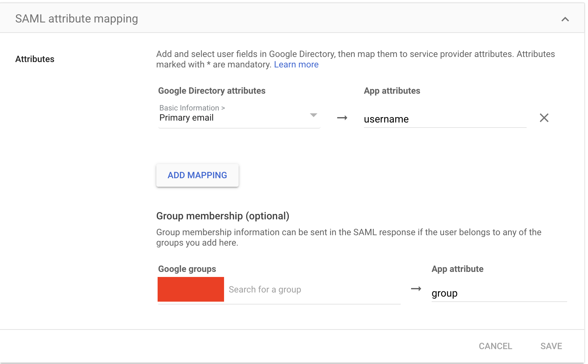This screenshot has width=588, height=364.
Task: Collapse the SAML attribute mapping section
Action: (x=565, y=18)
